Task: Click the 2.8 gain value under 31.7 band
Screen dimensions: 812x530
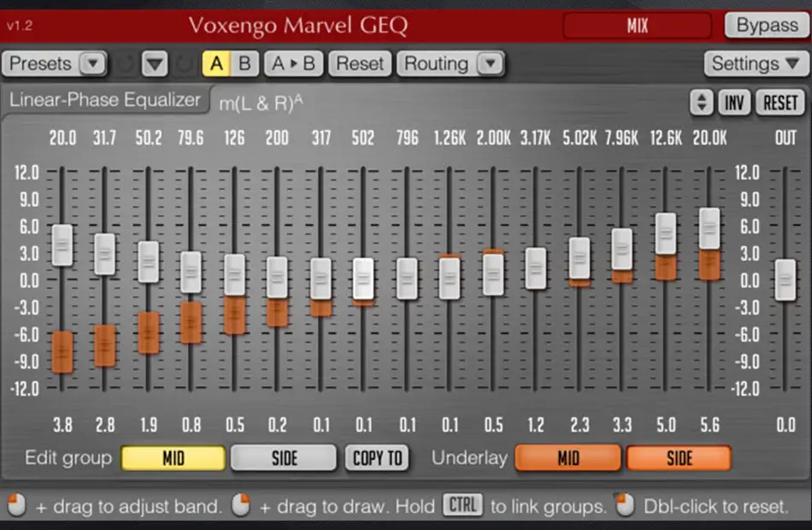Action: 104,426
